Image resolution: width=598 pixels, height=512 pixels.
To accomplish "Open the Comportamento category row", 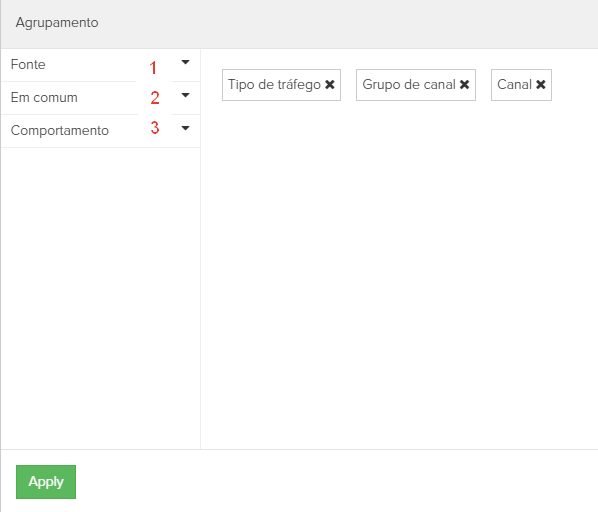I will [101, 131].
